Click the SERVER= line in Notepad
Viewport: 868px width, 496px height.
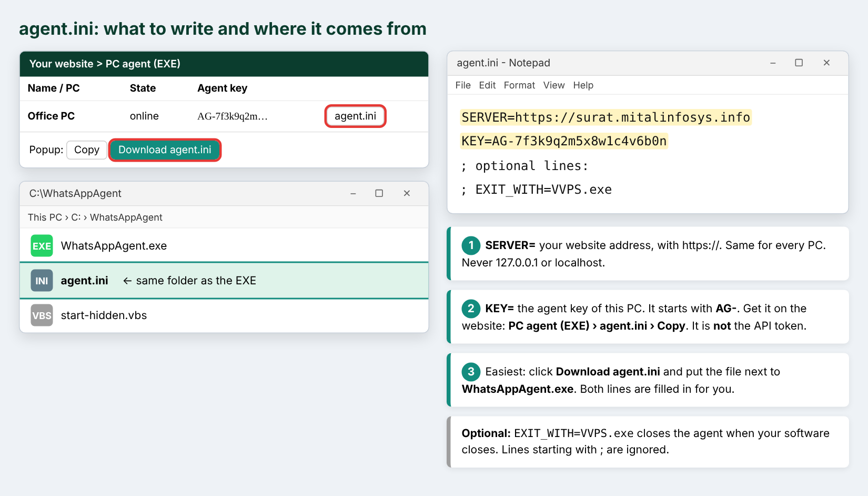(606, 117)
